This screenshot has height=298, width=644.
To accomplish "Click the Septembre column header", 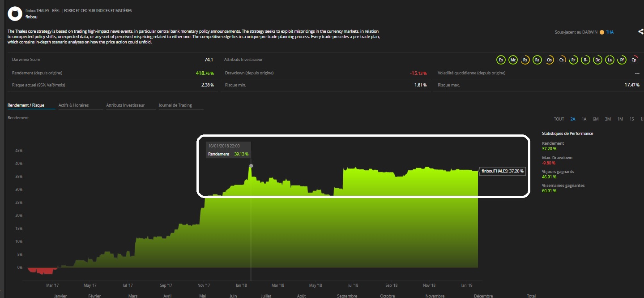I will coord(347,296).
